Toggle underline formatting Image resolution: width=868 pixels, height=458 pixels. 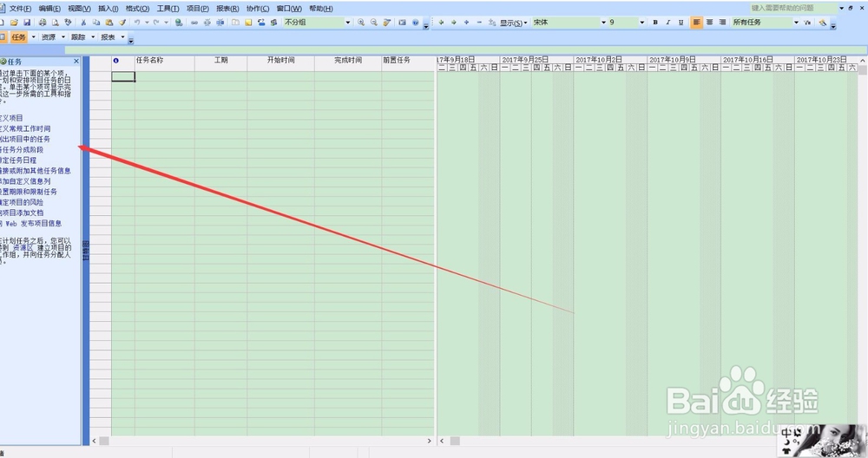(x=681, y=23)
